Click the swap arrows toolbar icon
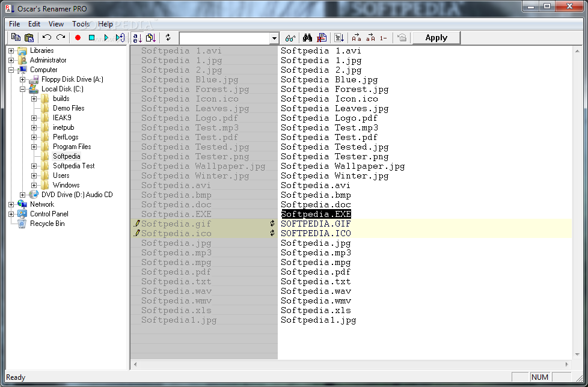The image size is (588, 387). (x=168, y=37)
